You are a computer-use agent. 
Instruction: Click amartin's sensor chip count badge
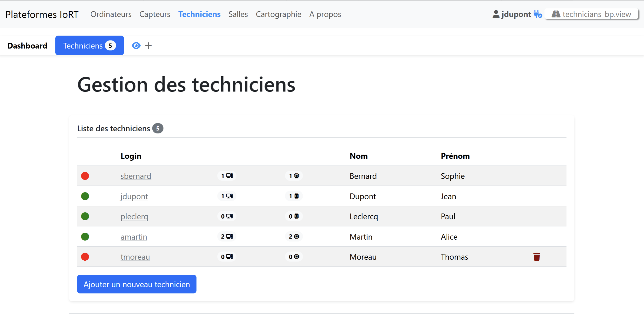[294, 236]
